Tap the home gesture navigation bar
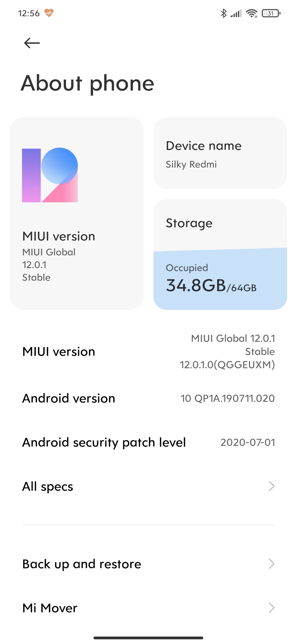The image size is (297, 644). point(148,638)
